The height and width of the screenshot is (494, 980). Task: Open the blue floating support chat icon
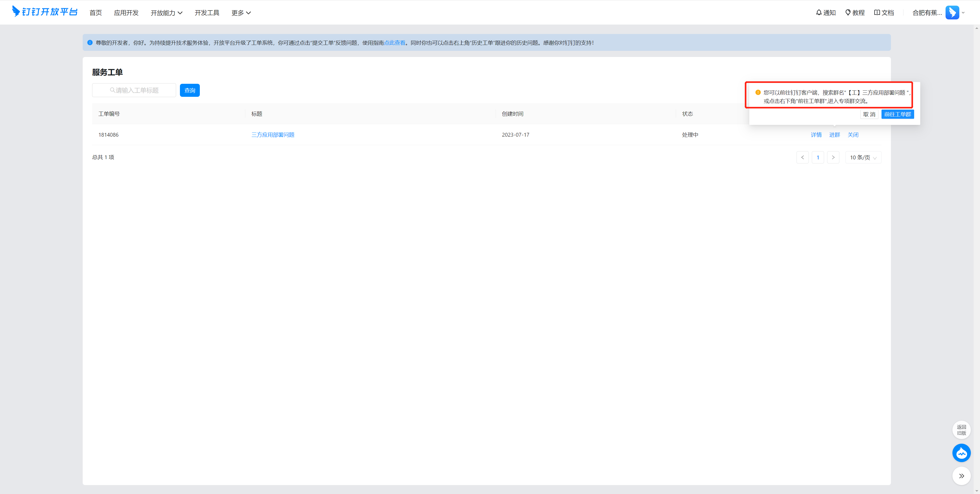[961, 453]
